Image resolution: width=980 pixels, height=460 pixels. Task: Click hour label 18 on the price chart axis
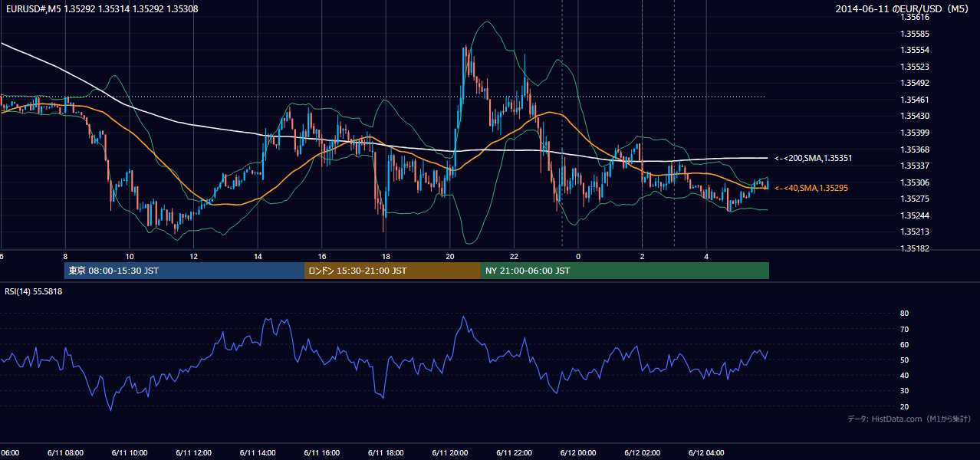point(386,257)
